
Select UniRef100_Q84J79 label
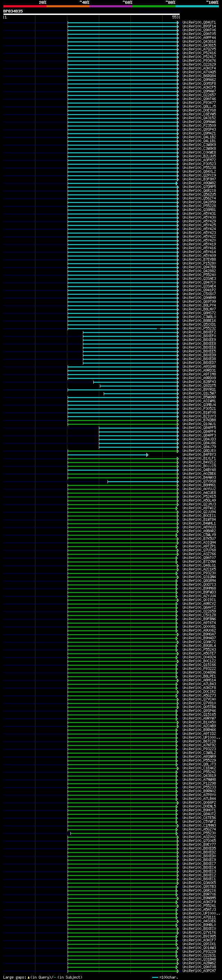tap(199, 447)
